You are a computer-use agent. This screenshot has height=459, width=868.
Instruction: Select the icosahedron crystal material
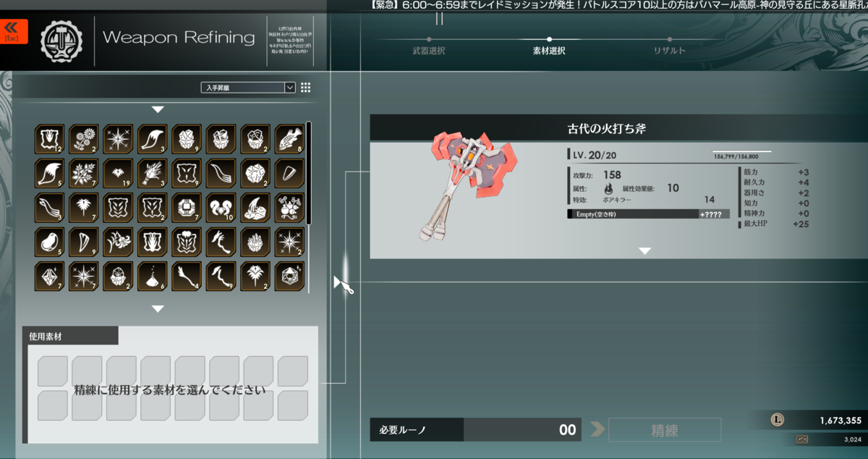coord(289,277)
